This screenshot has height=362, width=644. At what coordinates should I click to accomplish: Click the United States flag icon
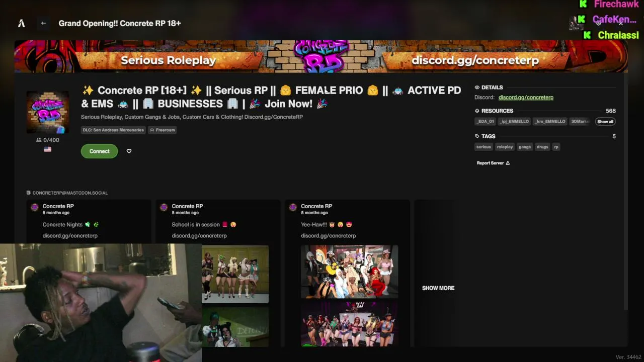[48, 149]
